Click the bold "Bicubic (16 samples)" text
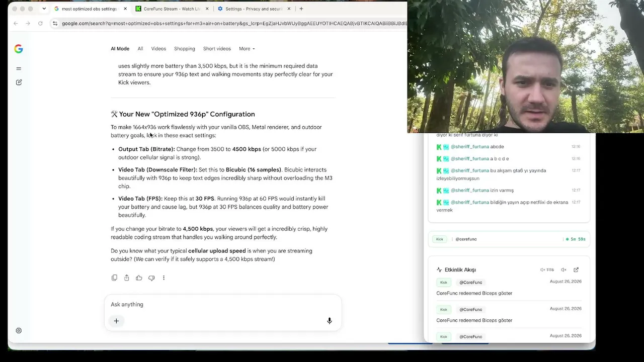644x362 pixels. (x=254, y=170)
